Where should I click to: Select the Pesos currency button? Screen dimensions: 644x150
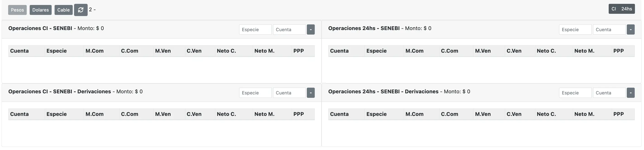coord(17,10)
